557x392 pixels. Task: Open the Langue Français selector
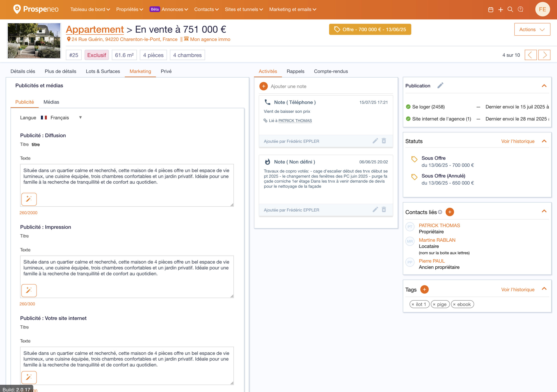pos(61,118)
